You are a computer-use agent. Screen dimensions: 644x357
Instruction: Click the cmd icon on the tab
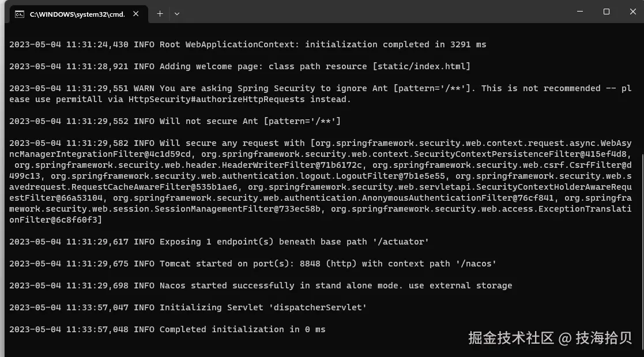pos(19,14)
